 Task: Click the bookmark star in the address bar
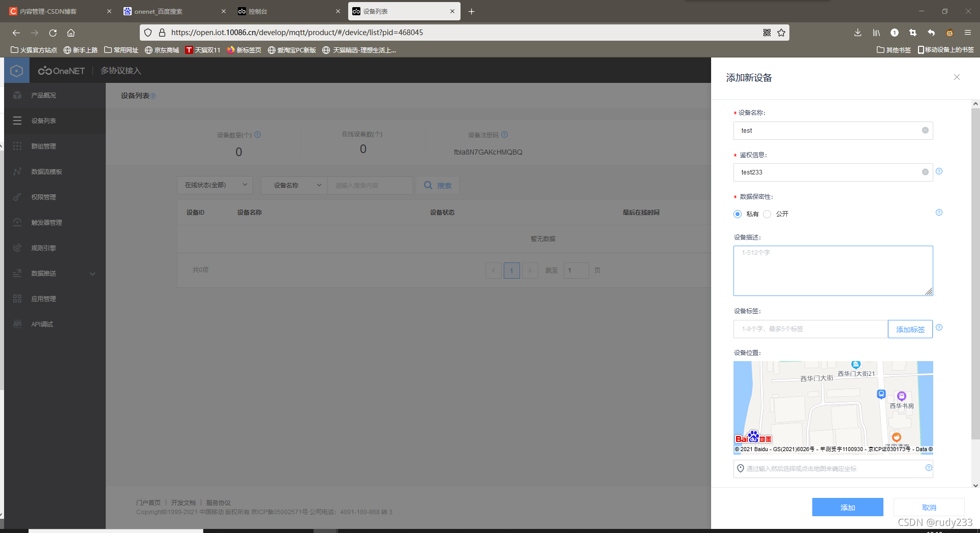click(781, 33)
